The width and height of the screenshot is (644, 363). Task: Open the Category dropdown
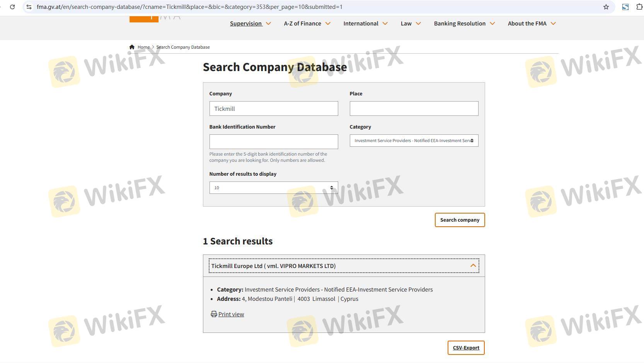coord(414,141)
